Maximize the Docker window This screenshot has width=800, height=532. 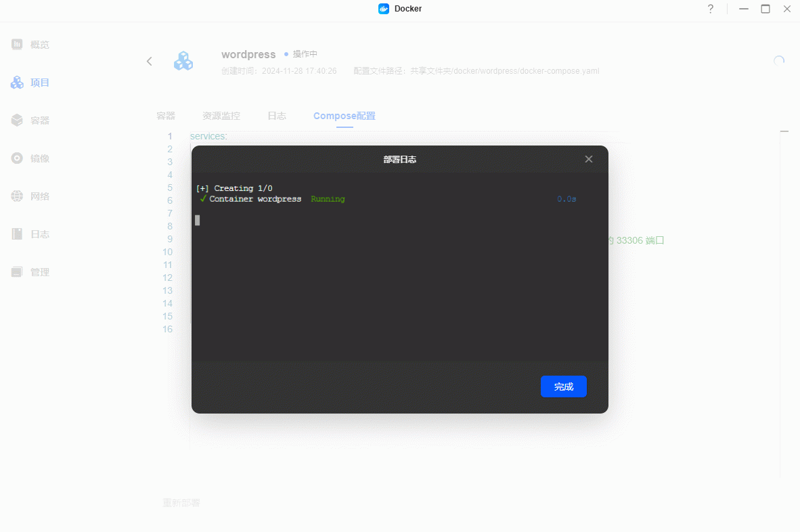(765, 9)
